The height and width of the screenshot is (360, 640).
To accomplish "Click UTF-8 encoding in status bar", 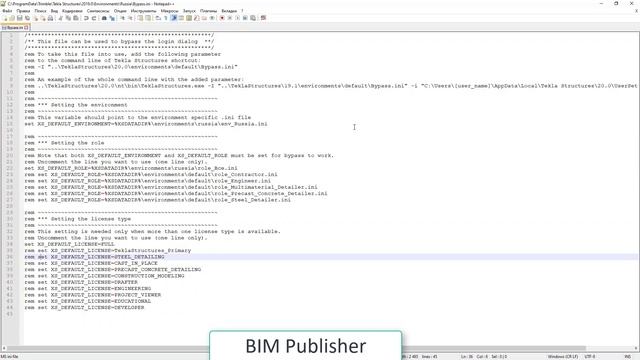I will 590,356.
